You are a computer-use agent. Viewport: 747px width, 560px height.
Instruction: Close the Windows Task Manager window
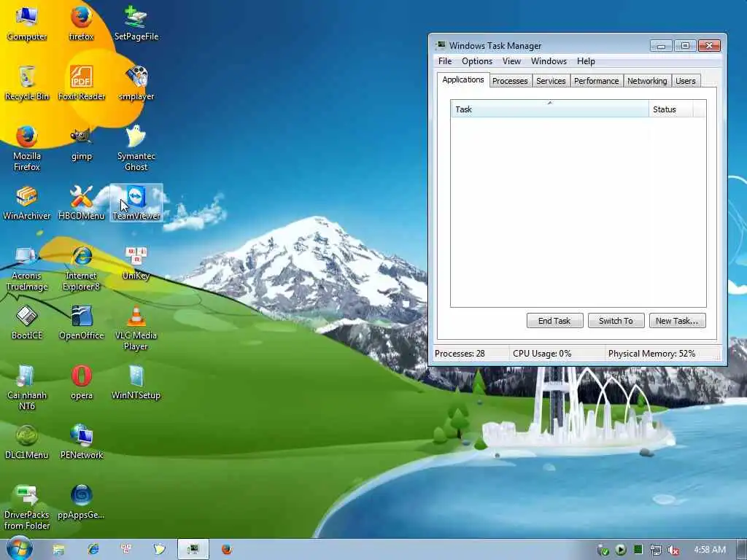[x=709, y=46]
